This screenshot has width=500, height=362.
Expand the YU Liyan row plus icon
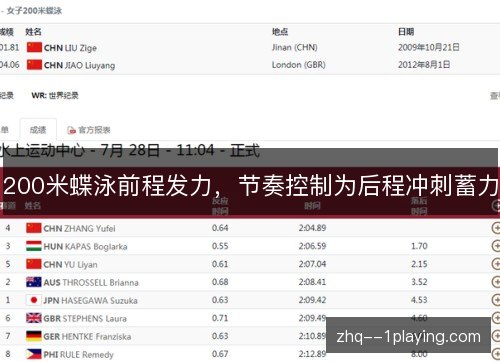(496, 264)
